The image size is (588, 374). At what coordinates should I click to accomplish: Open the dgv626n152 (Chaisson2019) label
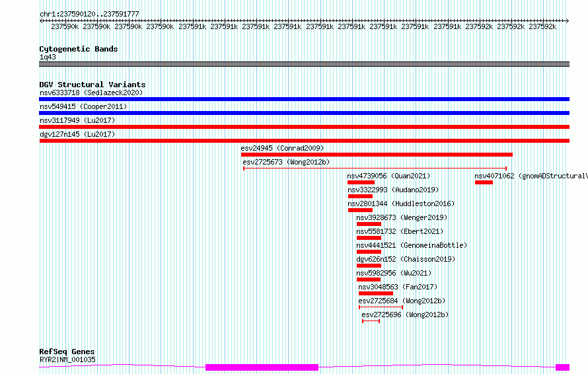[406, 259]
